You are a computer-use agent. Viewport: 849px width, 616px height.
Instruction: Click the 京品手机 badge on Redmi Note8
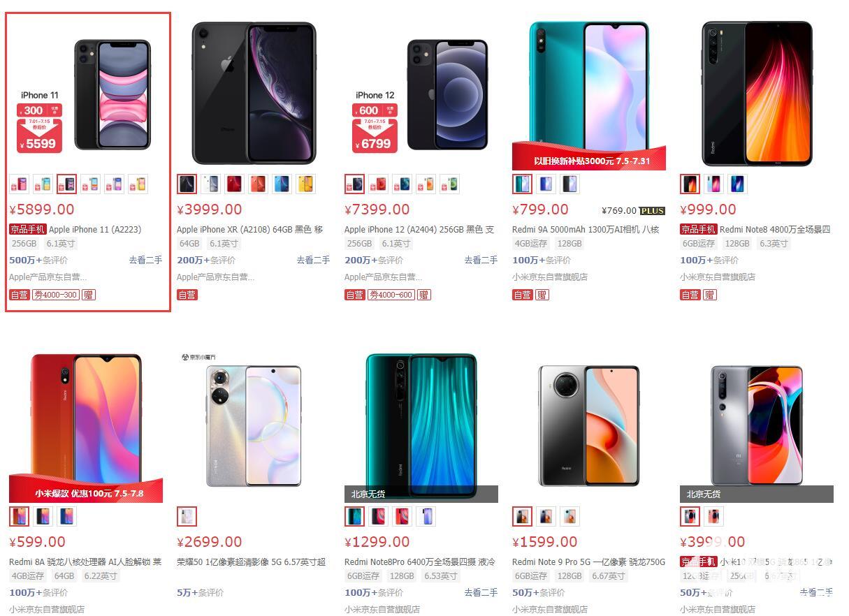click(698, 229)
